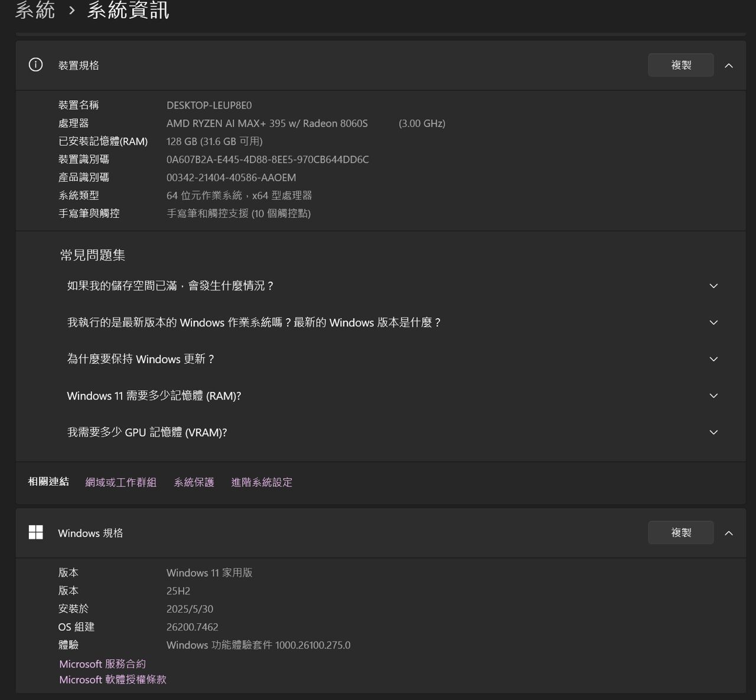The image size is (756, 700).
Task: Collapse the 裝置規格 section using its chevron
Action: [729, 66]
